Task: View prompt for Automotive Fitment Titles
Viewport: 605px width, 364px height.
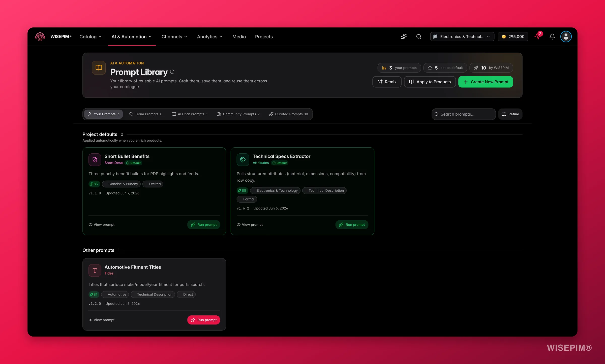Action: (x=102, y=320)
